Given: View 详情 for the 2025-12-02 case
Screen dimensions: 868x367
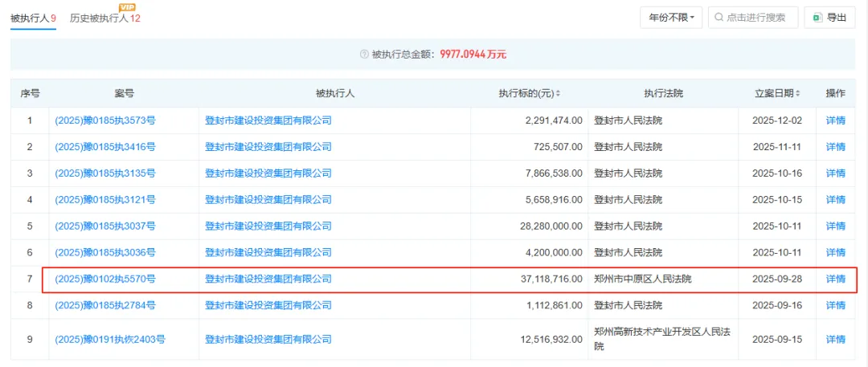Looking at the screenshot, I should (x=835, y=120).
